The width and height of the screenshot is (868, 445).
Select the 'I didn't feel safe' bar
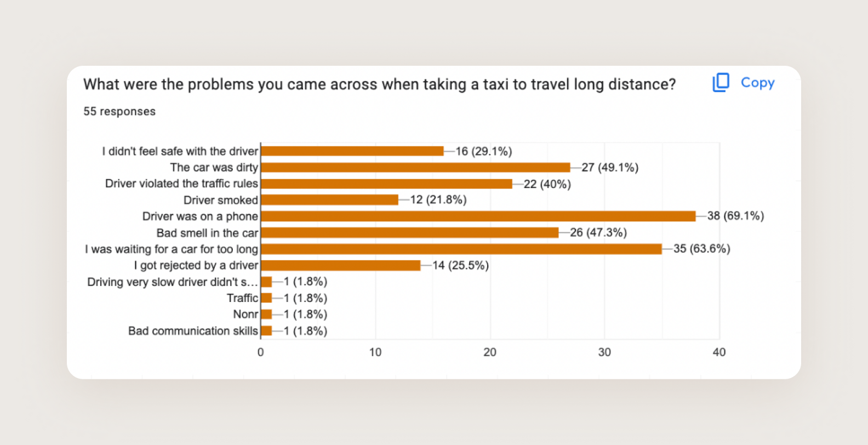point(352,151)
